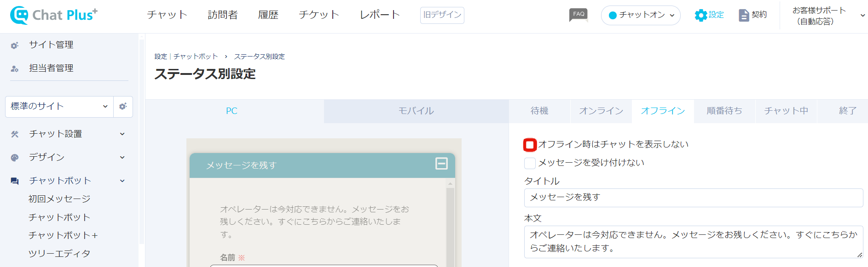Check オフライン時はチャットを表示しない checkbox

pyautogui.click(x=530, y=145)
